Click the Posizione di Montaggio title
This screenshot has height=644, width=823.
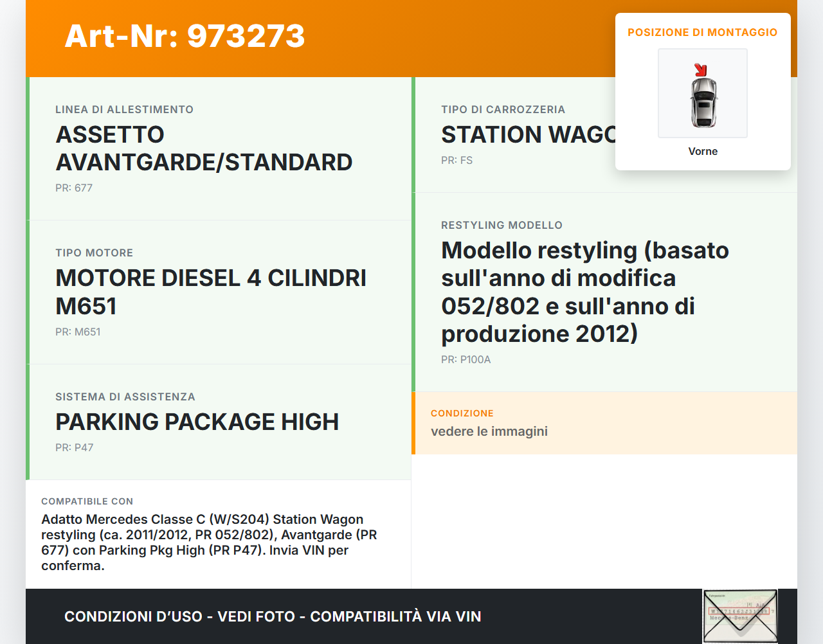(702, 33)
